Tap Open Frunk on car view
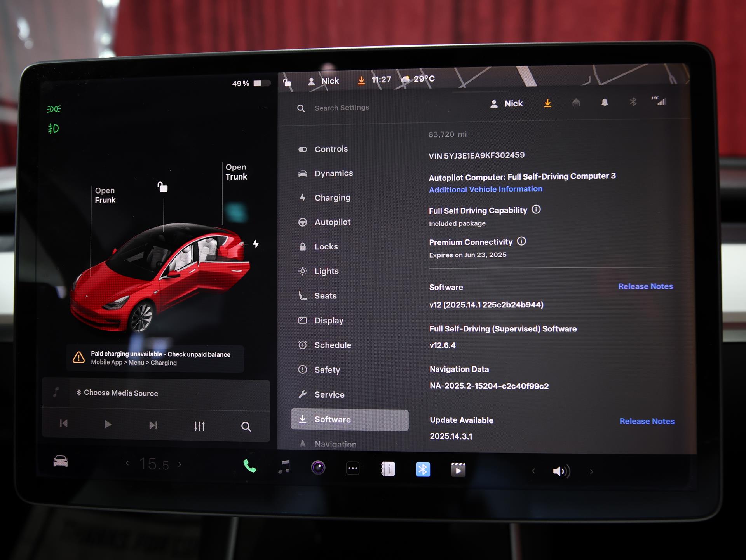This screenshot has width=746, height=560. [105, 195]
